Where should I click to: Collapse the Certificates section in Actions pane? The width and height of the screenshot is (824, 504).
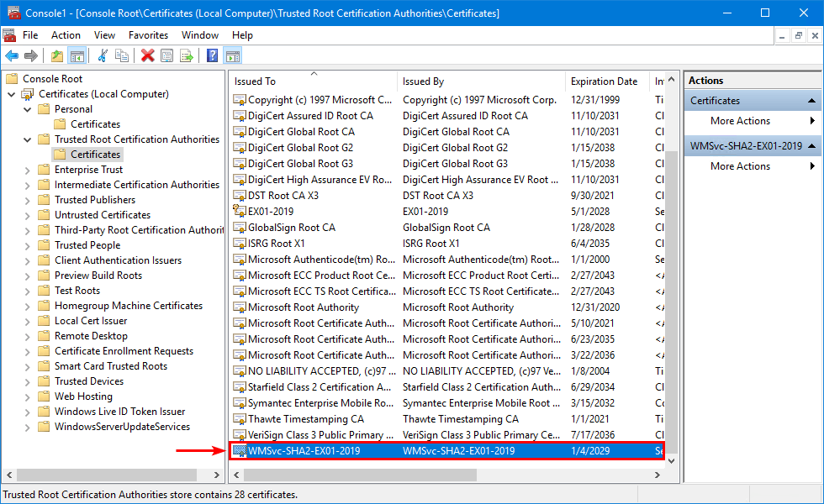(812, 101)
